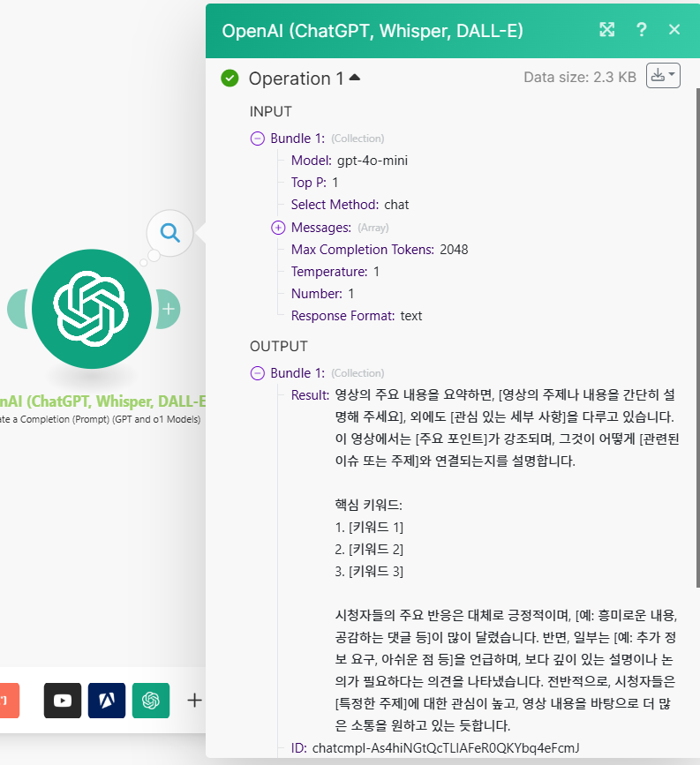Click the Operation 1 title

297,79
